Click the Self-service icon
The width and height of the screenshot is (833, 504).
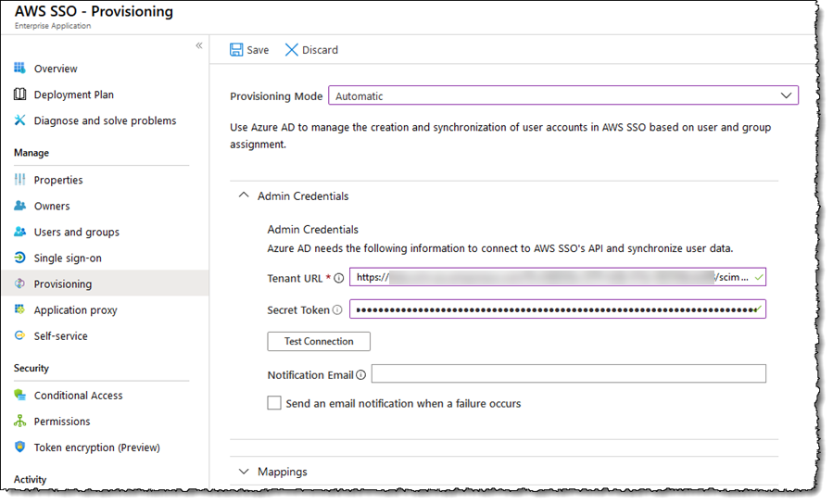pyautogui.click(x=19, y=335)
